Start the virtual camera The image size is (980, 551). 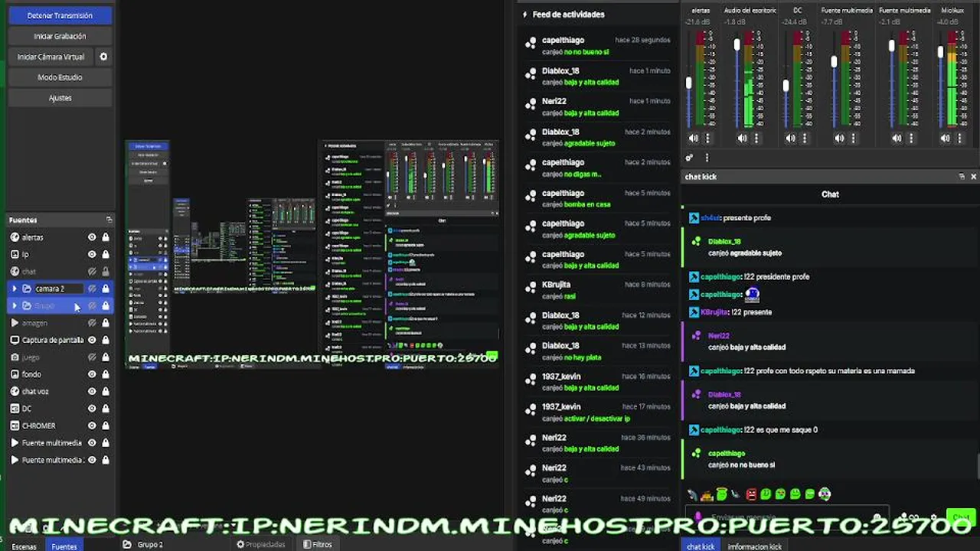coord(51,57)
